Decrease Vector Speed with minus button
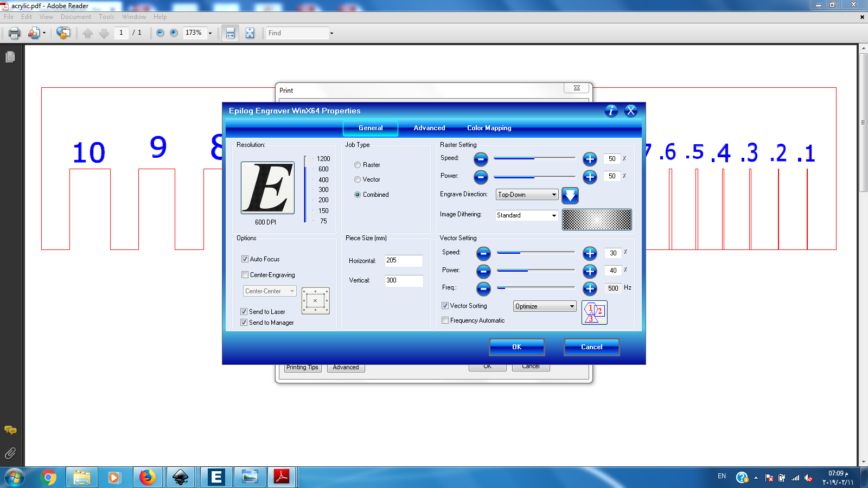868x488 pixels. (483, 253)
